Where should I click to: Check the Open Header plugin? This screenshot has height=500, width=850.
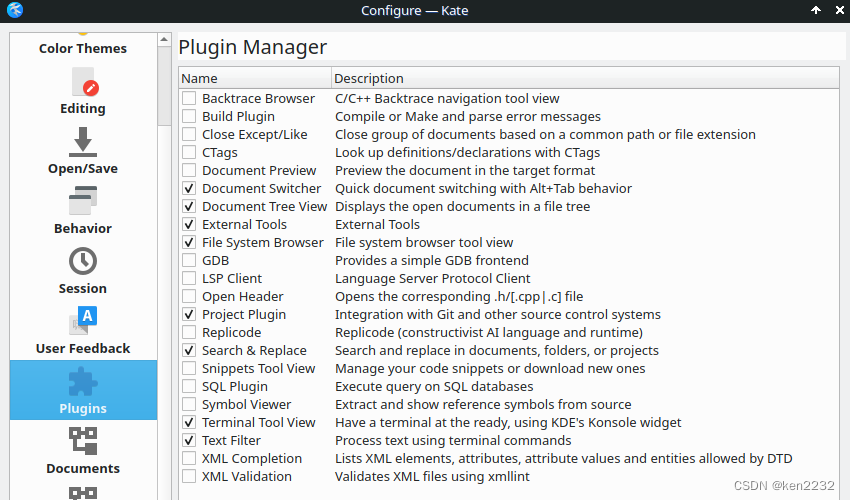tap(189, 296)
